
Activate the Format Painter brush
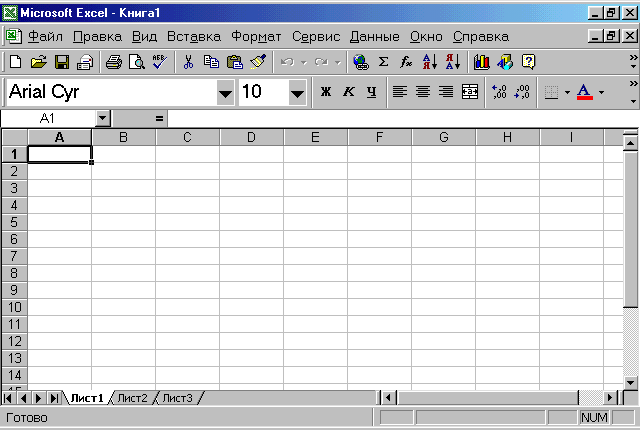tap(258, 62)
